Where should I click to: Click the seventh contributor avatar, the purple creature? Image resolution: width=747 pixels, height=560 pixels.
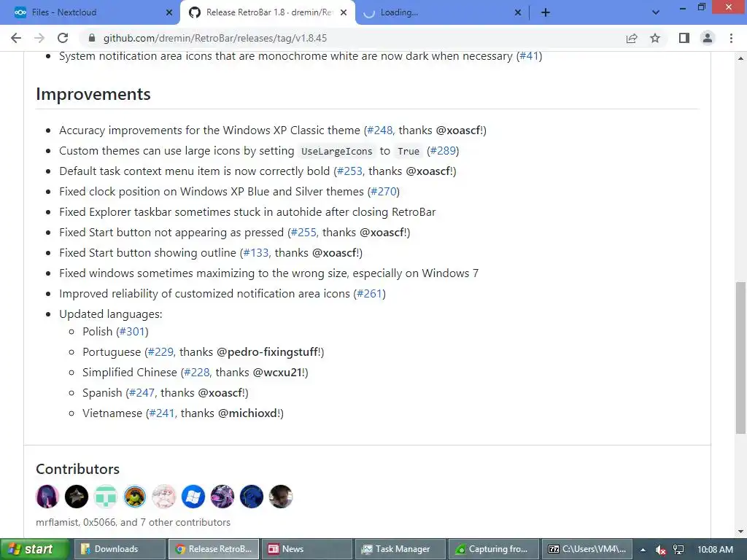point(222,497)
